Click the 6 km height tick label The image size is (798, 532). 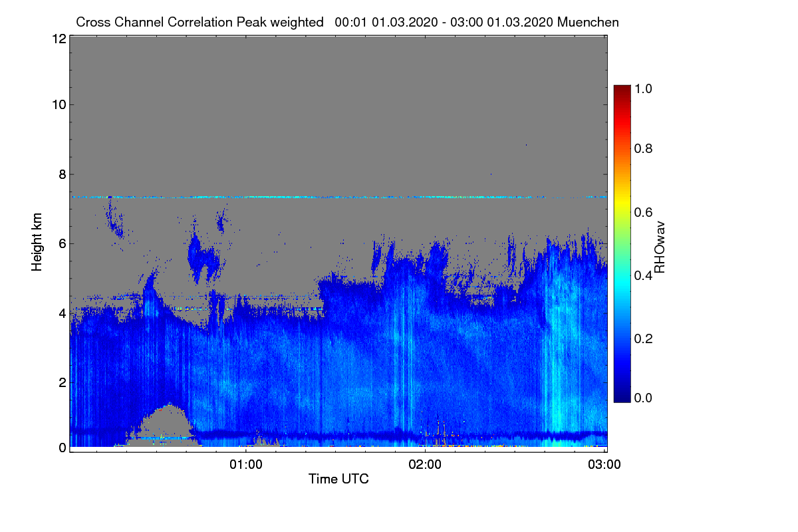(x=61, y=243)
